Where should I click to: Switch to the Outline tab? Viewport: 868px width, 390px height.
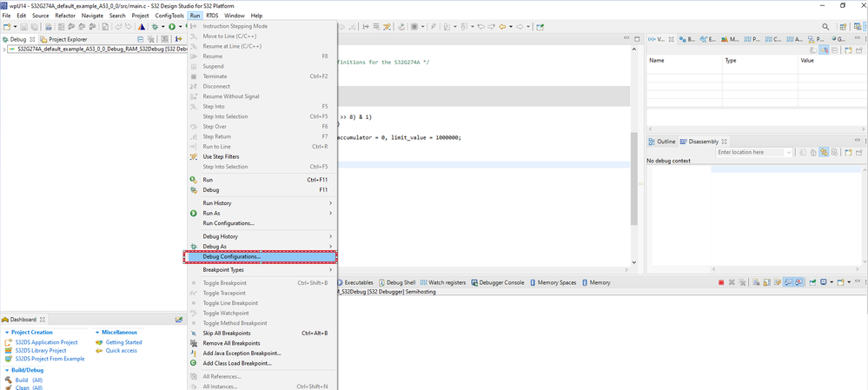[662, 142]
